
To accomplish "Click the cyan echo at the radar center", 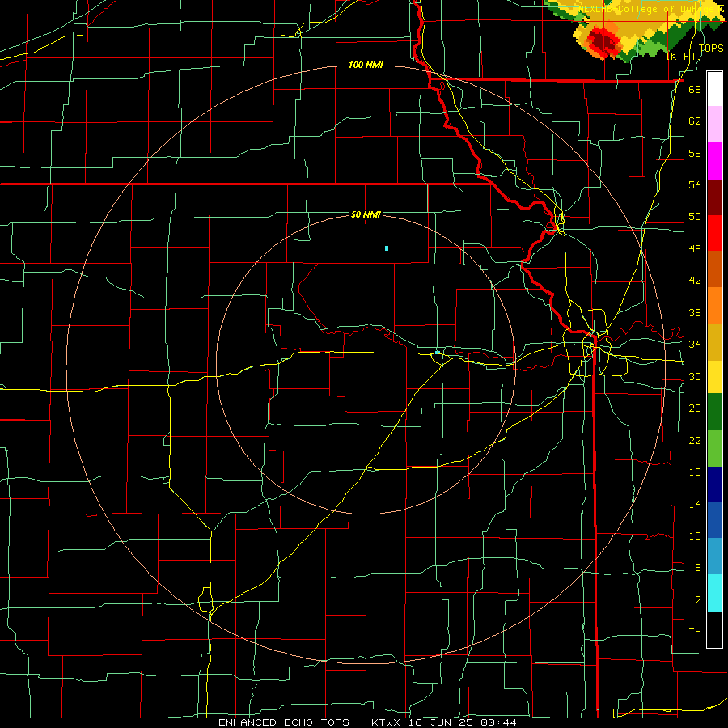I will [437, 353].
